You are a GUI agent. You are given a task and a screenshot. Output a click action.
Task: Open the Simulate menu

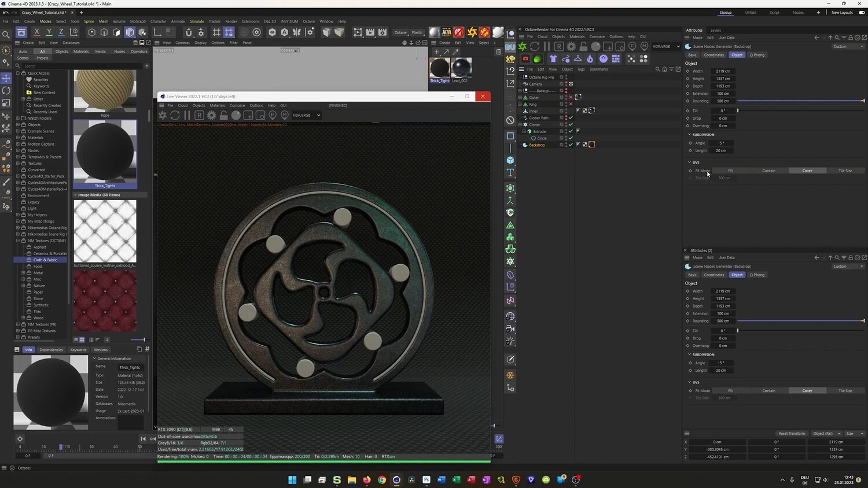tap(197, 21)
